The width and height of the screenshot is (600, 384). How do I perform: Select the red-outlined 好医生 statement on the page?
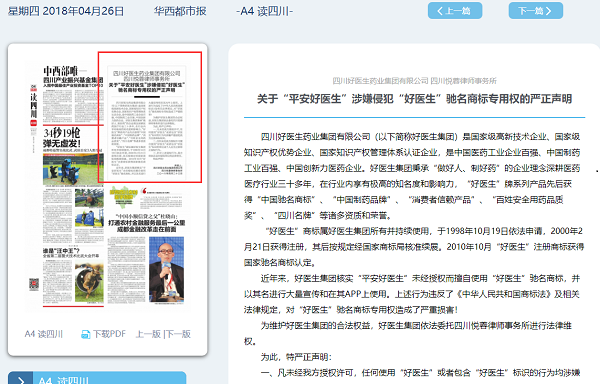pos(150,117)
